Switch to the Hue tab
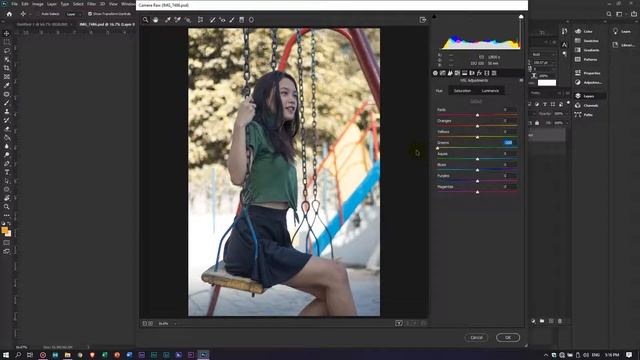 pos(439,91)
